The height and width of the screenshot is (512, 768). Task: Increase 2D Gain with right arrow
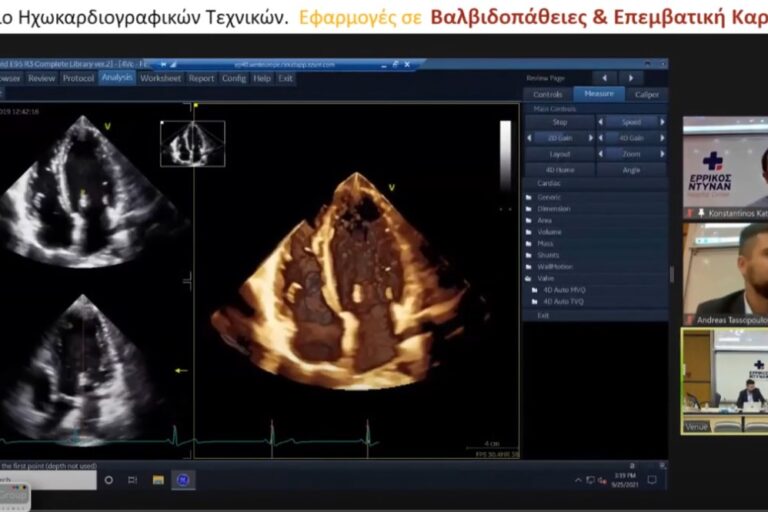click(591, 138)
